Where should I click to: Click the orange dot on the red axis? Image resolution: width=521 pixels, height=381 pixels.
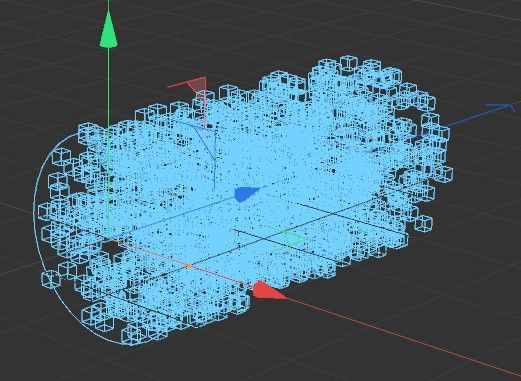point(189,266)
